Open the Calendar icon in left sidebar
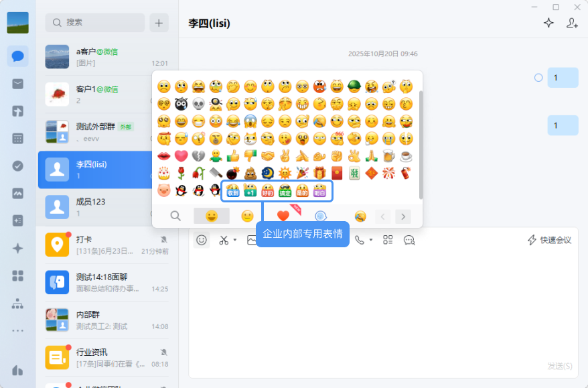Viewport: 588px width, 388px height. click(17, 139)
